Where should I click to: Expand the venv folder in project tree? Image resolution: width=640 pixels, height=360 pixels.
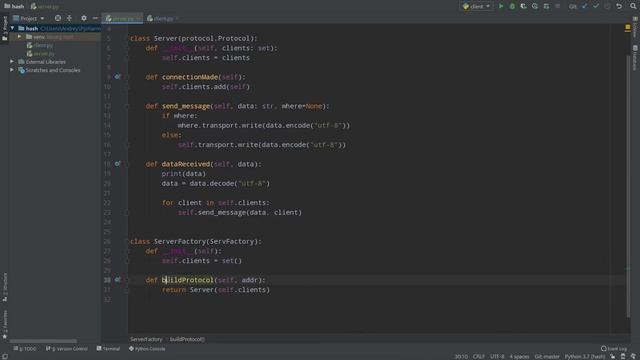click(x=19, y=37)
